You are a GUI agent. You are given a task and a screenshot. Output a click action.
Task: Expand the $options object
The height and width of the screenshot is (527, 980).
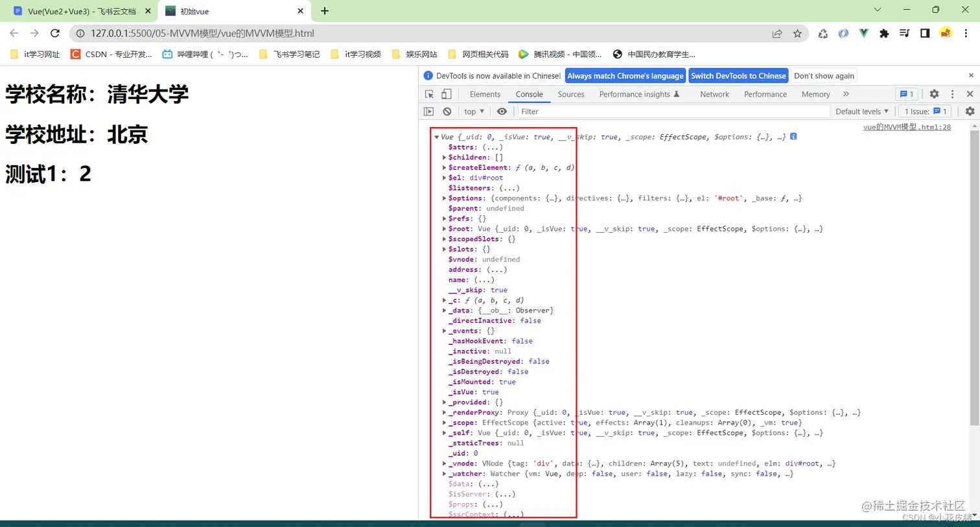point(444,198)
